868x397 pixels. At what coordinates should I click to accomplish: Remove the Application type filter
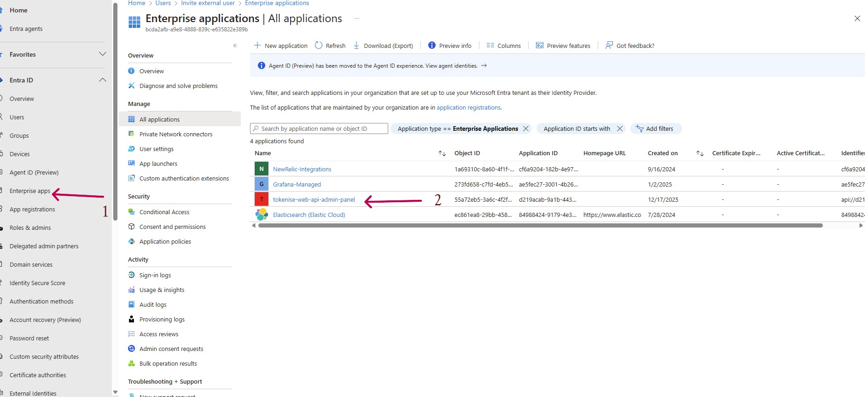(x=526, y=128)
